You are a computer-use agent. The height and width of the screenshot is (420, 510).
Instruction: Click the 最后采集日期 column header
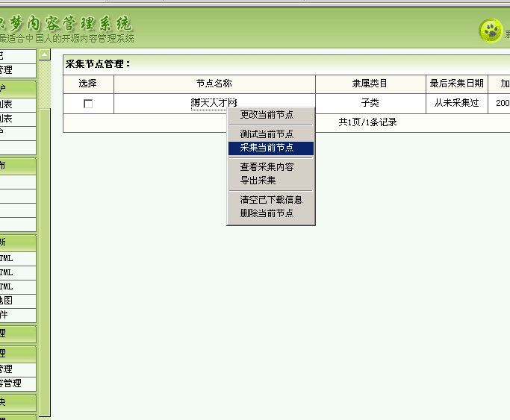456,84
